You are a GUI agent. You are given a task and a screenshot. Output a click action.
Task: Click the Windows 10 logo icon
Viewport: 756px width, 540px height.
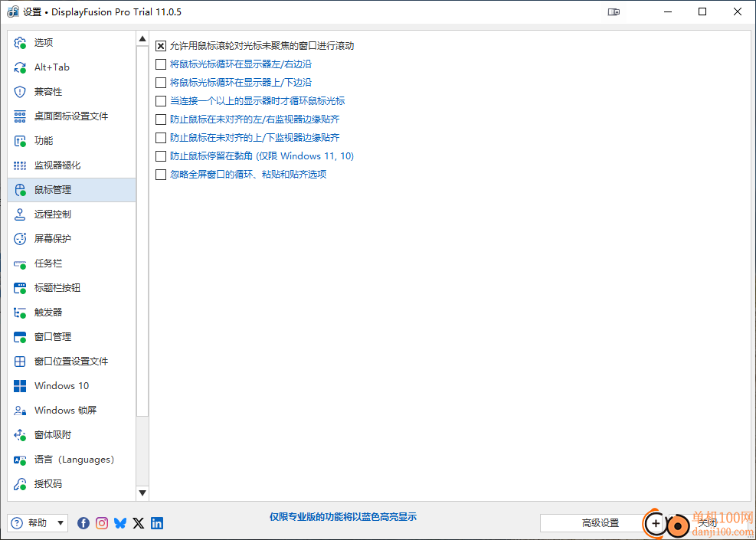click(20, 386)
